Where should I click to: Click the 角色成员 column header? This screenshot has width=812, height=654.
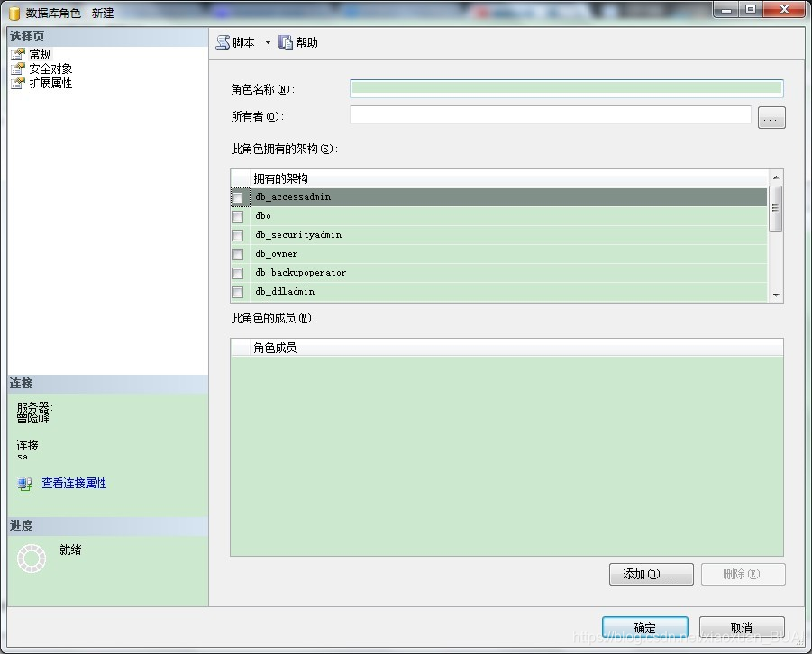coord(516,348)
